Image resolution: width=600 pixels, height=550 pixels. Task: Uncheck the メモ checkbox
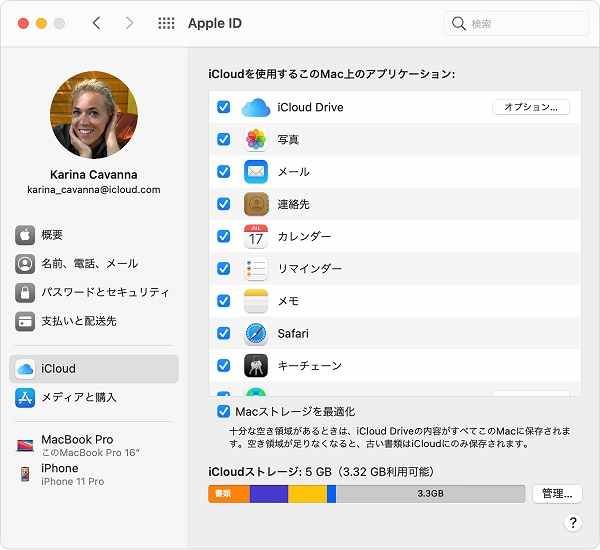223,301
